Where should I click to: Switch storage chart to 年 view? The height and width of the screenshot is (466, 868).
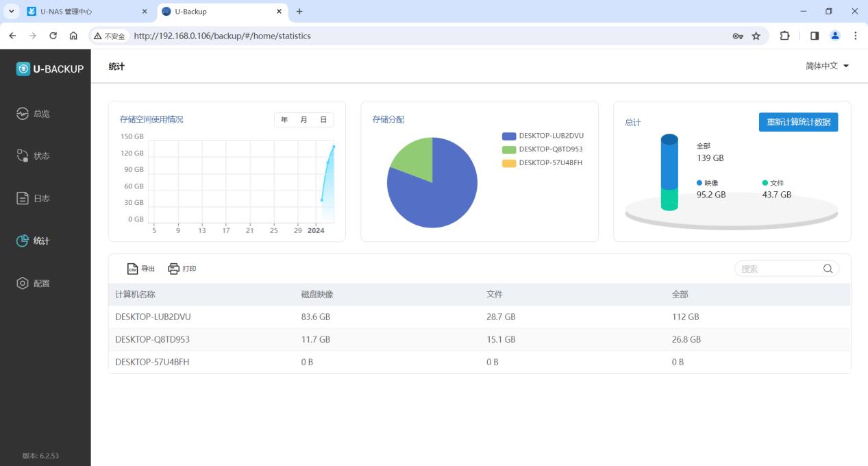coord(284,120)
